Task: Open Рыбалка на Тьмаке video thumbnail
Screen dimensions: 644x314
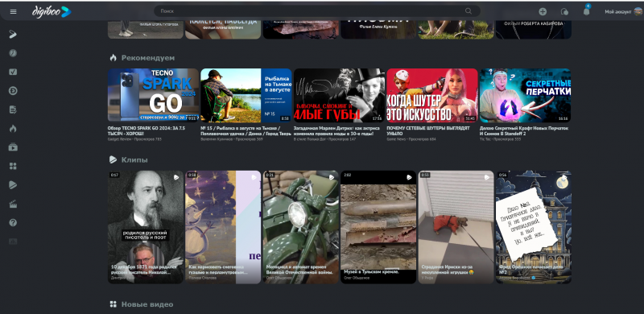Action: click(x=246, y=95)
